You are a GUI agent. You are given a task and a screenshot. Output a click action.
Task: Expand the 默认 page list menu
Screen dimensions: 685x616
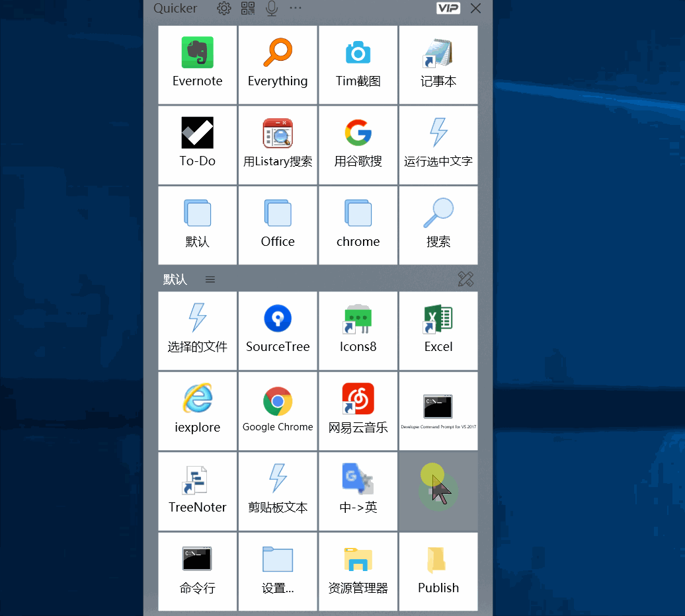(x=210, y=280)
